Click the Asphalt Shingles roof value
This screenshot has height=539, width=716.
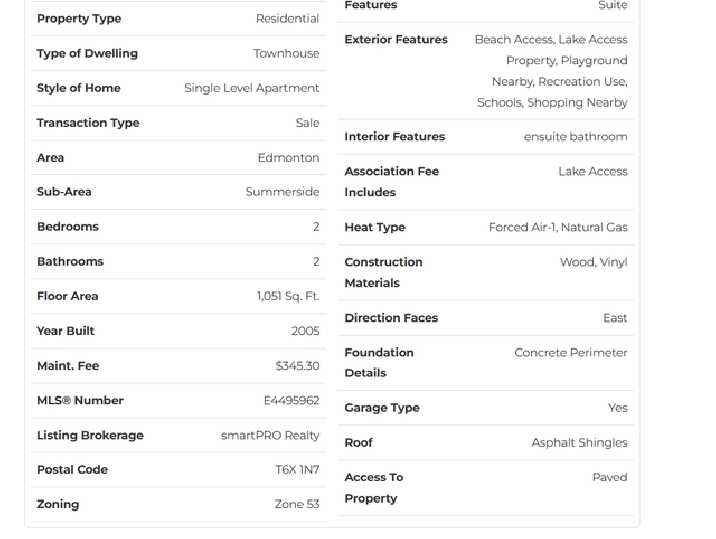pos(579,443)
